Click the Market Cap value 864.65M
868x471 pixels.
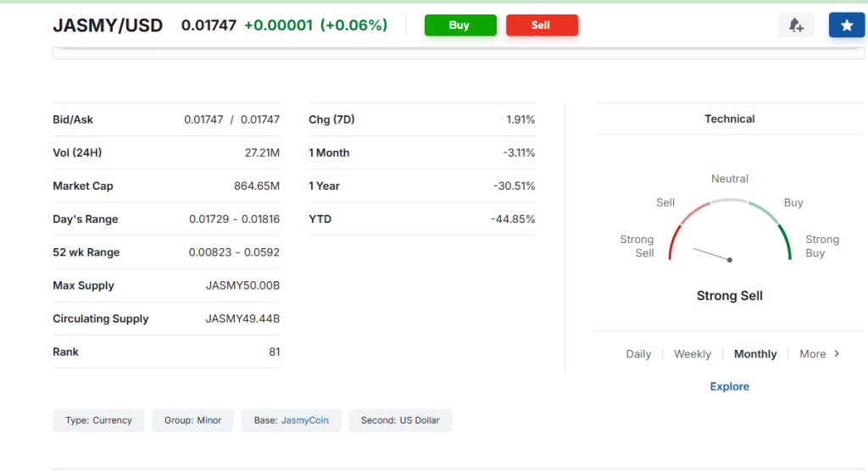point(257,186)
